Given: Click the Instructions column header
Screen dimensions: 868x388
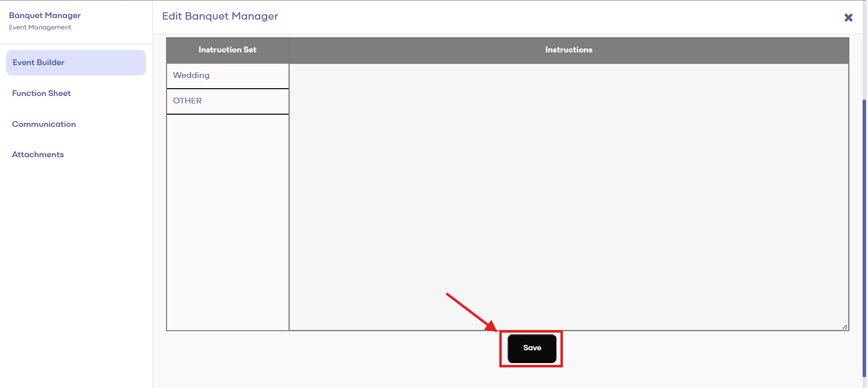Looking at the screenshot, I should click(x=568, y=50).
